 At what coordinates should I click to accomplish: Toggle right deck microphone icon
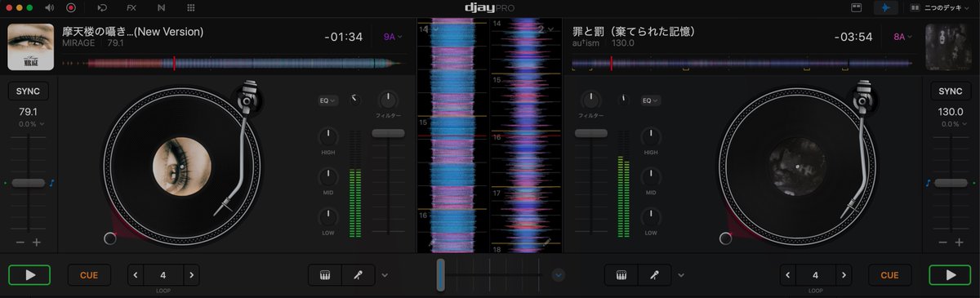[655, 275]
